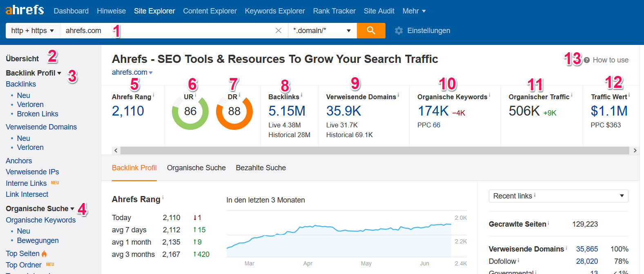The width and height of the screenshot is (644, 274).
Task: Click the scroll left arrow of metrics bar
Action: point(116,151)
